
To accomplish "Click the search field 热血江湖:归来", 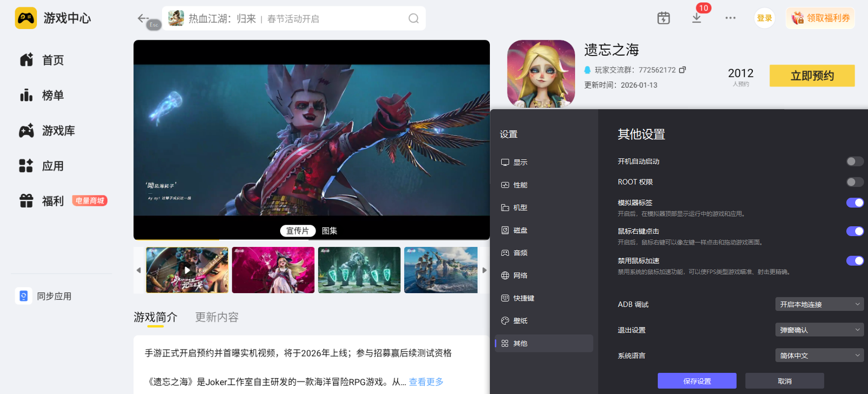I will [294, 19].
